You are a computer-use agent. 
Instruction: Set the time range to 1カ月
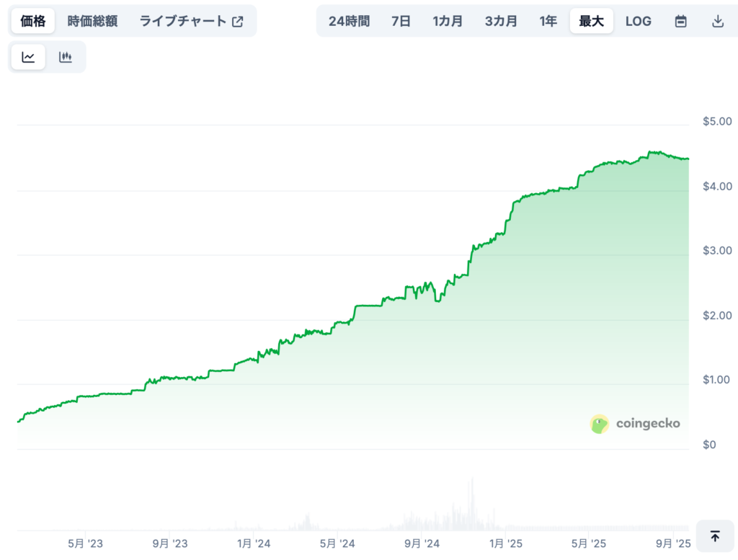pyautogui.click(x=448, y=21)
